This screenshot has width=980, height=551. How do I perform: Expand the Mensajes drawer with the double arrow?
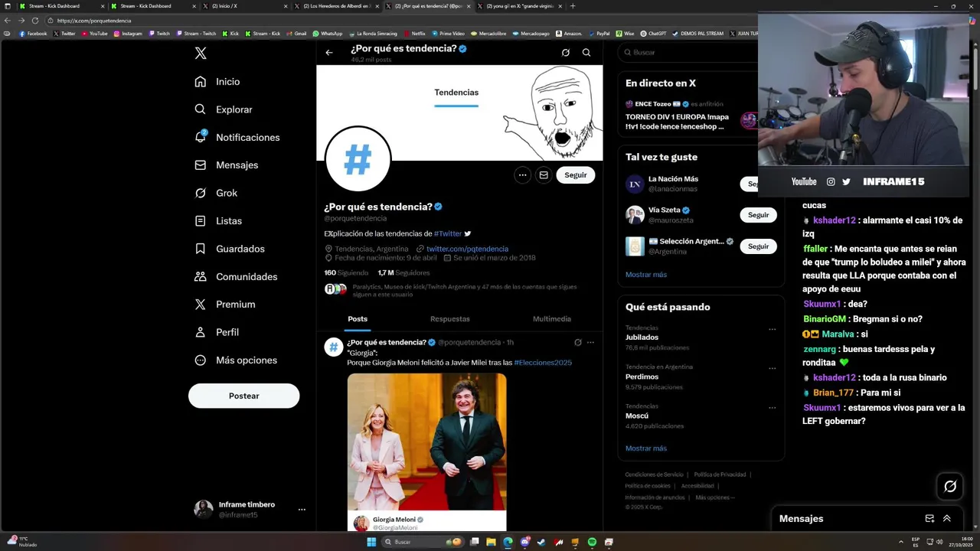pos(947,518)
